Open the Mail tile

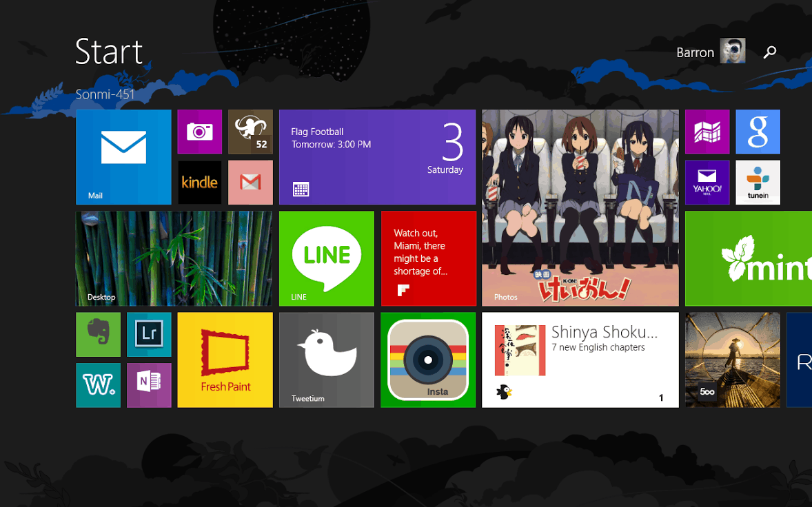pyautogui.click(x=123, y=157)
